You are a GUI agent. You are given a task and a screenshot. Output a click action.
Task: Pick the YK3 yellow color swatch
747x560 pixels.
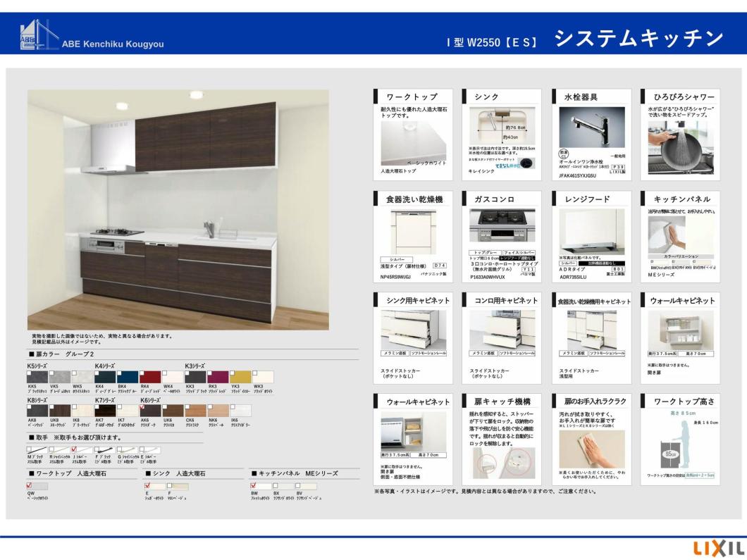click(x=240, y=377)
